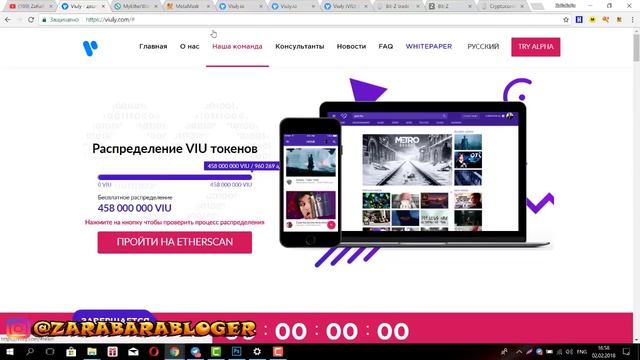This screenshot has height=360, width=640.
Task: Open the Chrome three-dot menu
Action: (632, 20)
